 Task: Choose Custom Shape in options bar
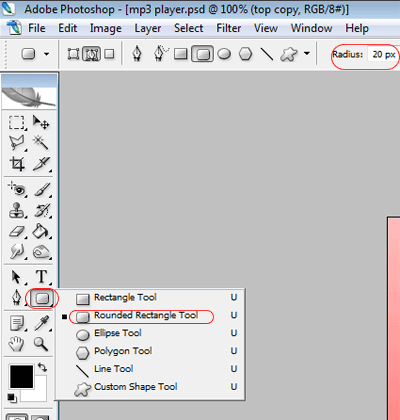pos(289,54)
